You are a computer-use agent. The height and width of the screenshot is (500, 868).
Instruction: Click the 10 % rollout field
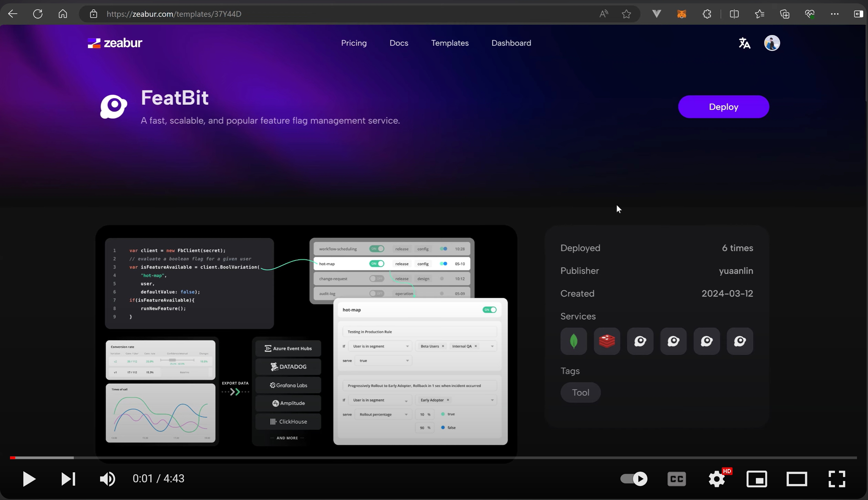pyautogui.click(x=425, y=415)
